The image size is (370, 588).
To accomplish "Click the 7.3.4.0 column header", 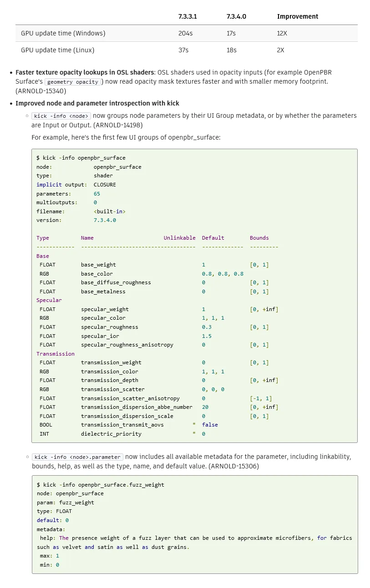I will [x=236, y=16].
